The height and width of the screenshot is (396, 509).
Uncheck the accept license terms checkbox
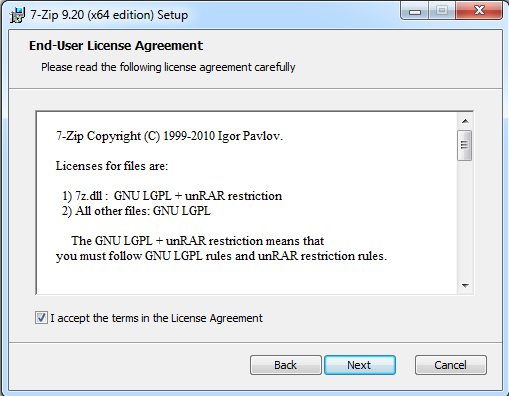(41, 318)
